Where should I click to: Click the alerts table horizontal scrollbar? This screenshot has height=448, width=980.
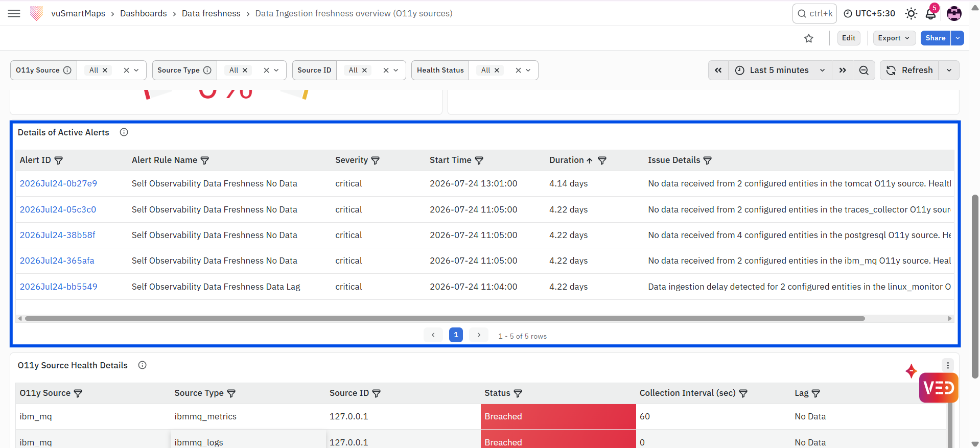[x=445, y=318]
